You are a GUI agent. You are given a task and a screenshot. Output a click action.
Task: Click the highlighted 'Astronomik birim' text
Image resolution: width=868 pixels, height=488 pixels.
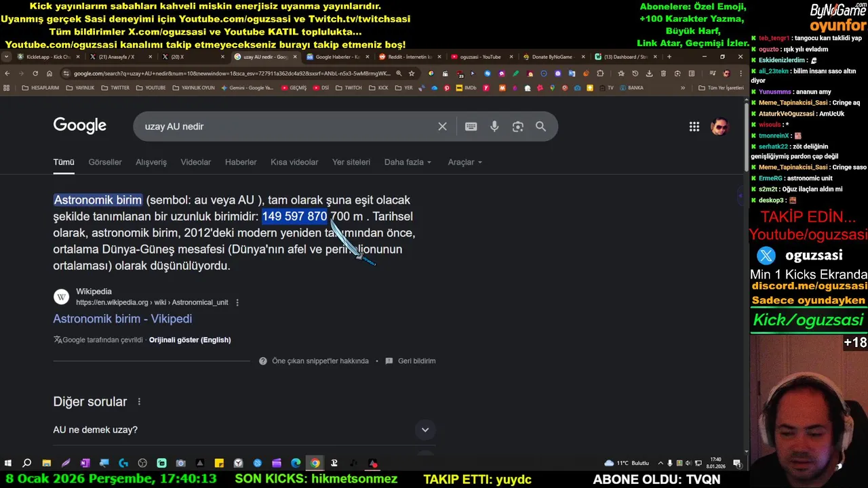(98, 200)
